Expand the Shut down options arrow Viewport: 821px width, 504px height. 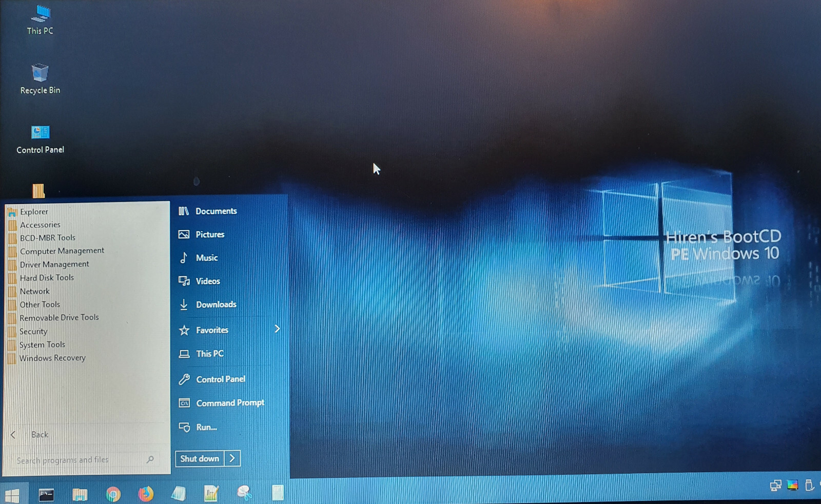click(232, 458)
